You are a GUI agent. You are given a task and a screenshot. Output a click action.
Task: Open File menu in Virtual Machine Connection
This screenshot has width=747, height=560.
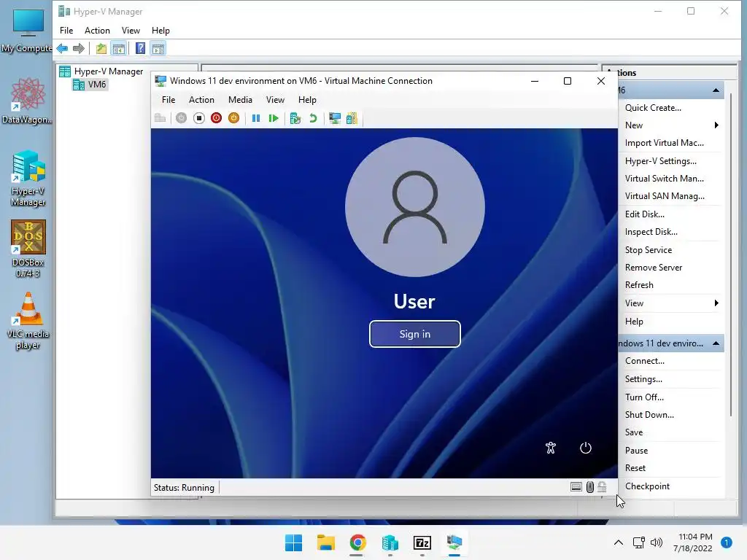[x=169, y=100]
